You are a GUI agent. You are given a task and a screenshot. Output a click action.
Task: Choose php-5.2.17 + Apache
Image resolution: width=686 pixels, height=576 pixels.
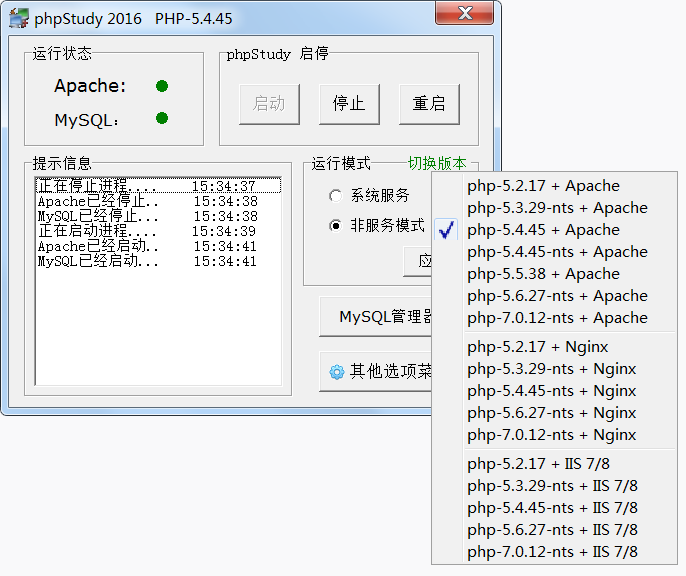coord(554,186)
